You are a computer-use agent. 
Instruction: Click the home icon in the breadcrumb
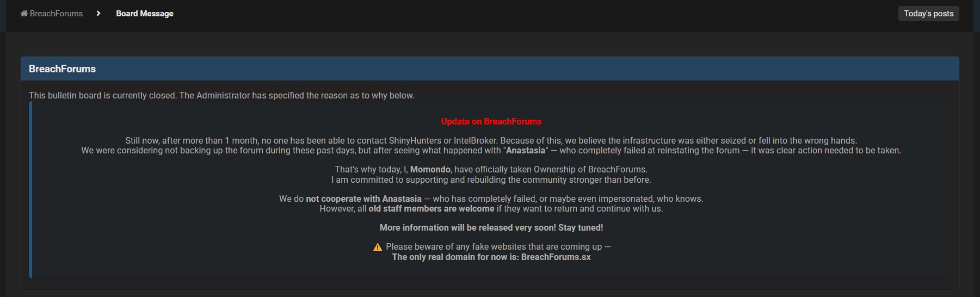(24, 14)
